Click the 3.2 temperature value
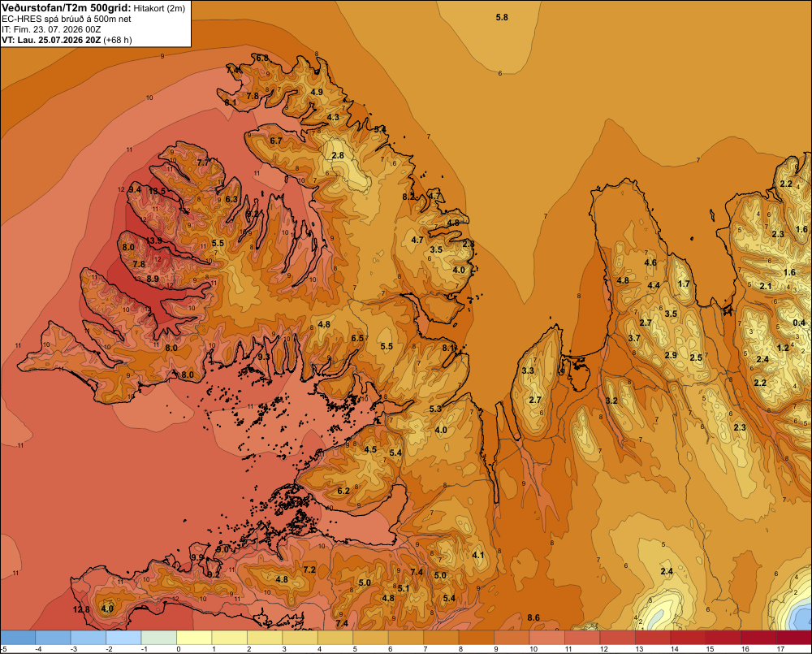 click(611, 401)
